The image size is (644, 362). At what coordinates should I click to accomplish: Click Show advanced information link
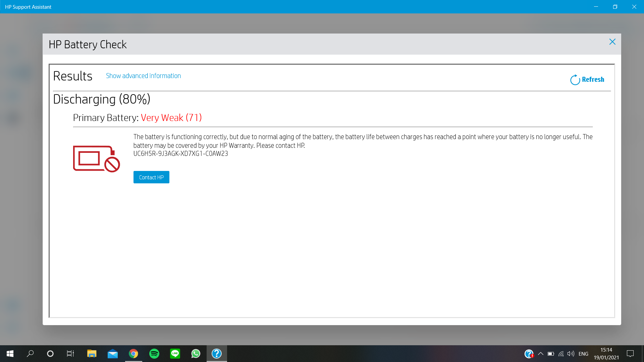click(143, 76)
